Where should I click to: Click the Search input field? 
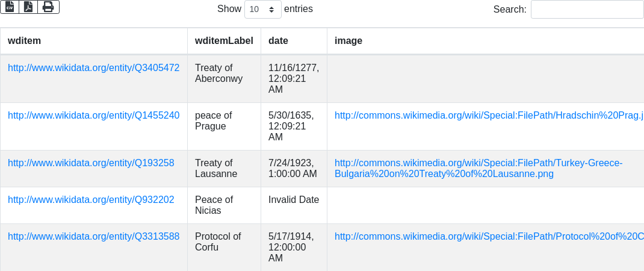587,10
